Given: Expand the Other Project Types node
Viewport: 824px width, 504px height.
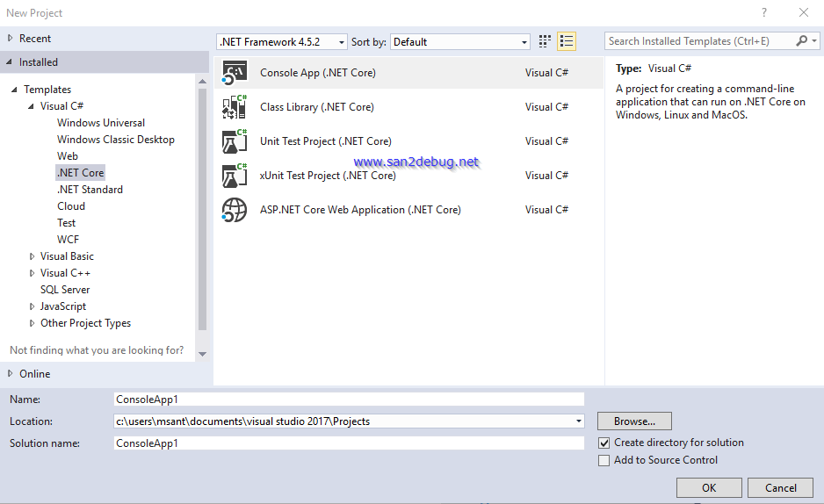Looking at the screenshot, I should (x=32, y=323).
